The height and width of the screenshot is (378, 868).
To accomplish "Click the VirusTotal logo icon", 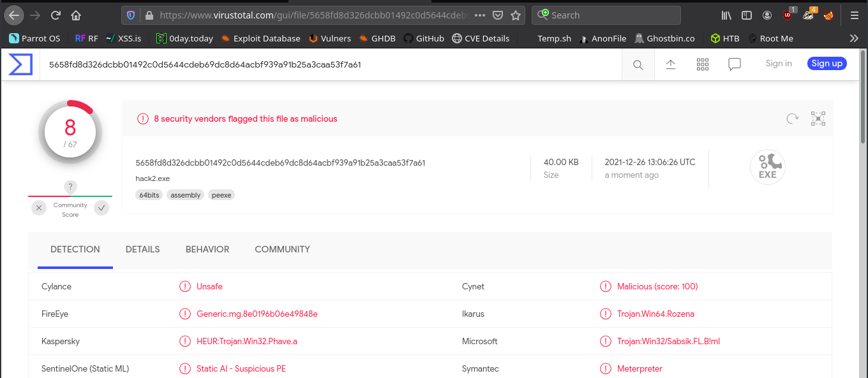I will 20,64.
